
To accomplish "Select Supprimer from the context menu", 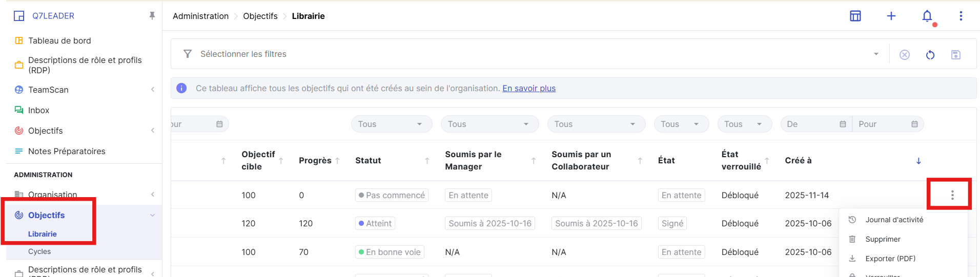I will point(883,239).
